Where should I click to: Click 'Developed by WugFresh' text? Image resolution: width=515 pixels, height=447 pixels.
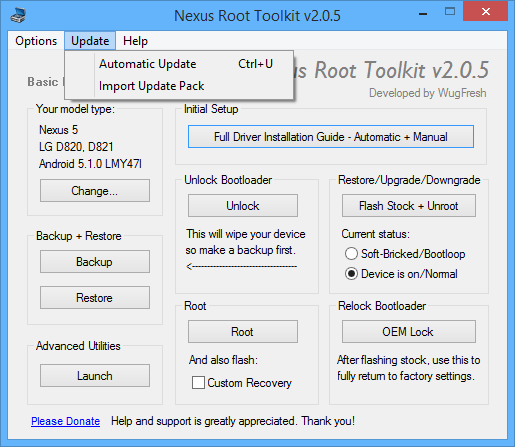428,93
